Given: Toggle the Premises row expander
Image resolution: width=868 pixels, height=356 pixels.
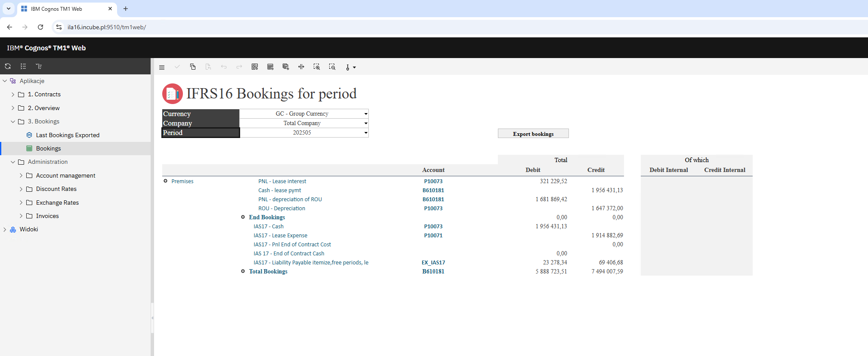Looking at the screenshot, I should [165, 181].
